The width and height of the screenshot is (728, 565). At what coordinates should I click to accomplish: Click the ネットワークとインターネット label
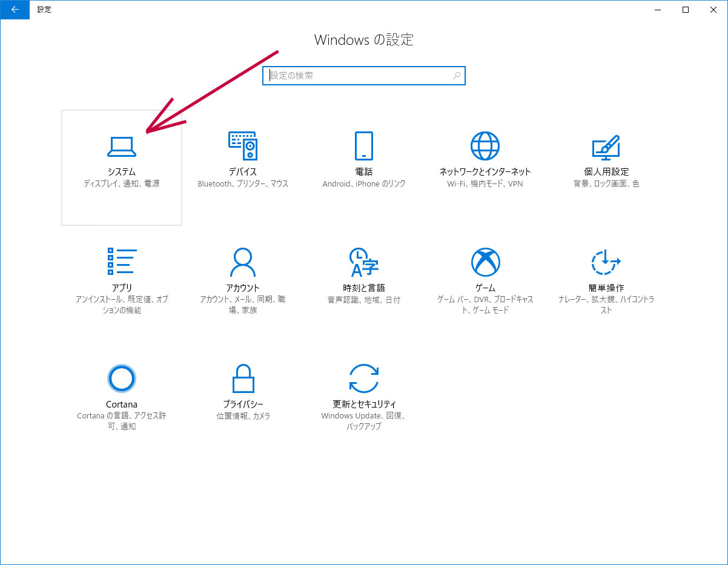[x=485, y=172]
